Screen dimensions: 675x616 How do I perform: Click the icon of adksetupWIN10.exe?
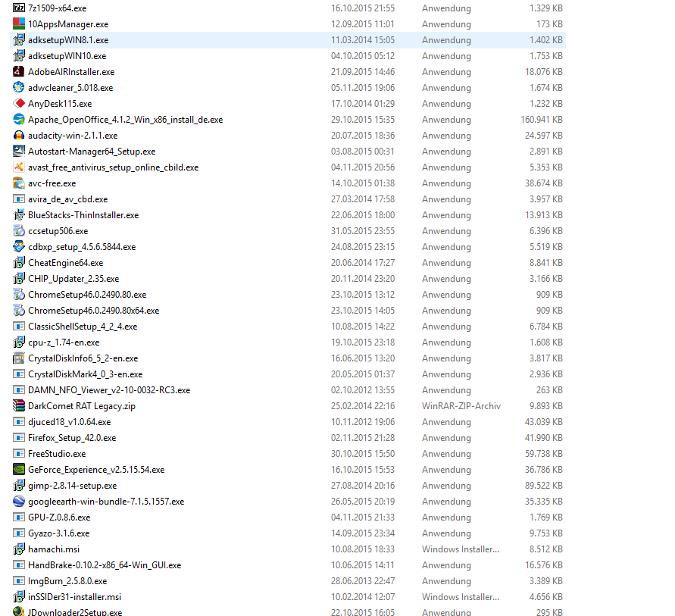[x=18, y=55]
